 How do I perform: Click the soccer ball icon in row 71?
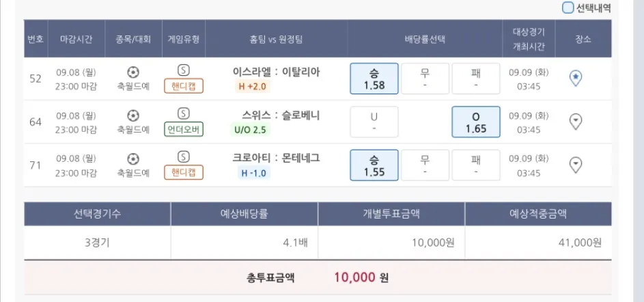coord(133,158)
